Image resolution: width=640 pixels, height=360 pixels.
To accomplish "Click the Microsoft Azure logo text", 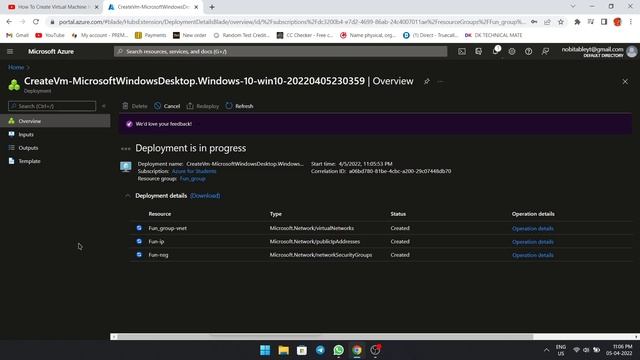I will 51,51.
